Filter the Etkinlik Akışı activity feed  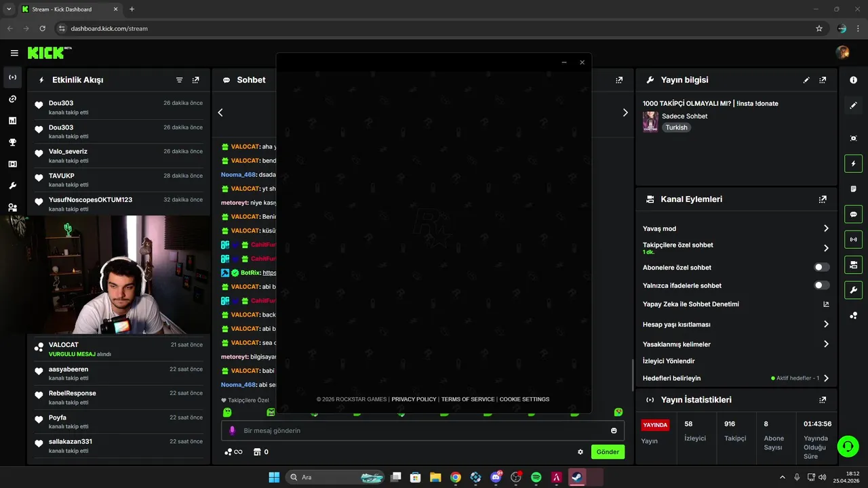point(179,80)
